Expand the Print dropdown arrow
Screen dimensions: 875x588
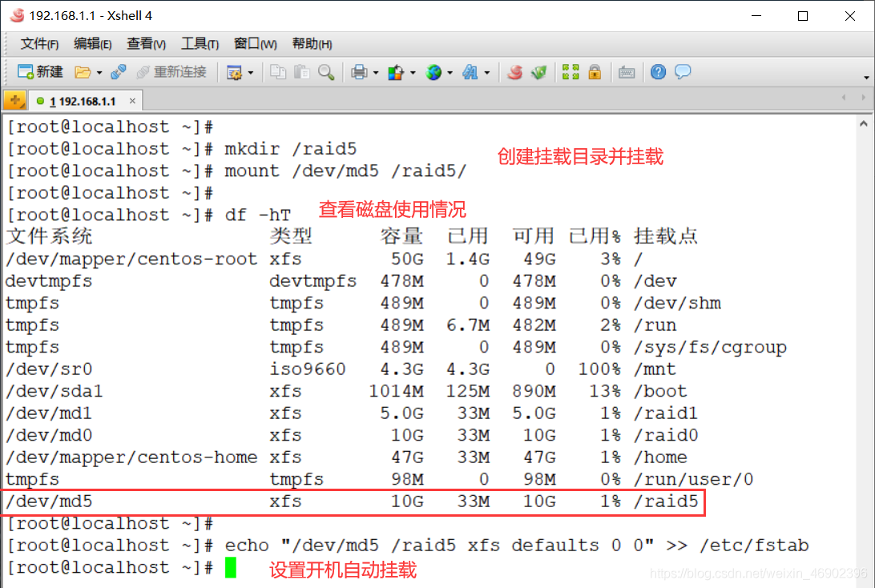(x=375, y=73)
